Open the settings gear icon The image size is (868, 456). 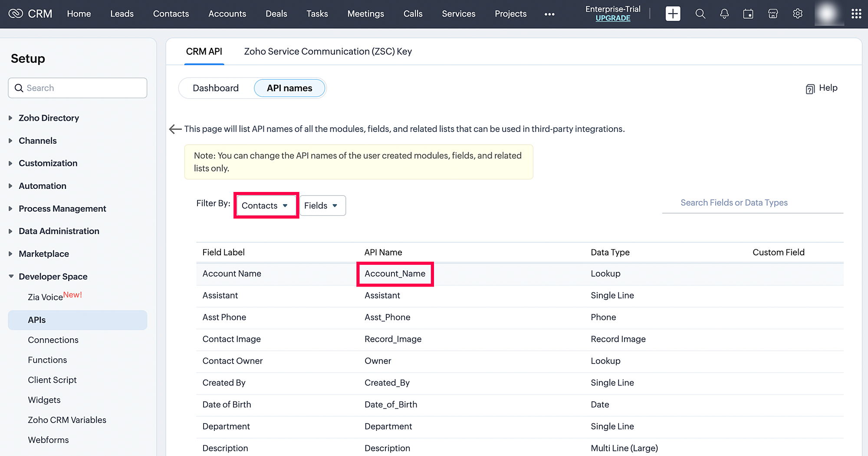pyautogui.click(x=798, y=14)
